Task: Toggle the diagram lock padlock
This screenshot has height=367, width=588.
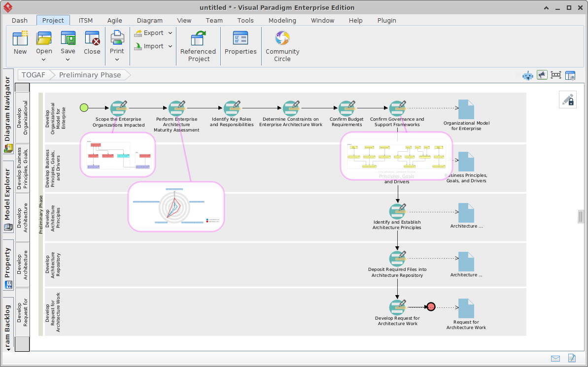Action: click(567, 99)
